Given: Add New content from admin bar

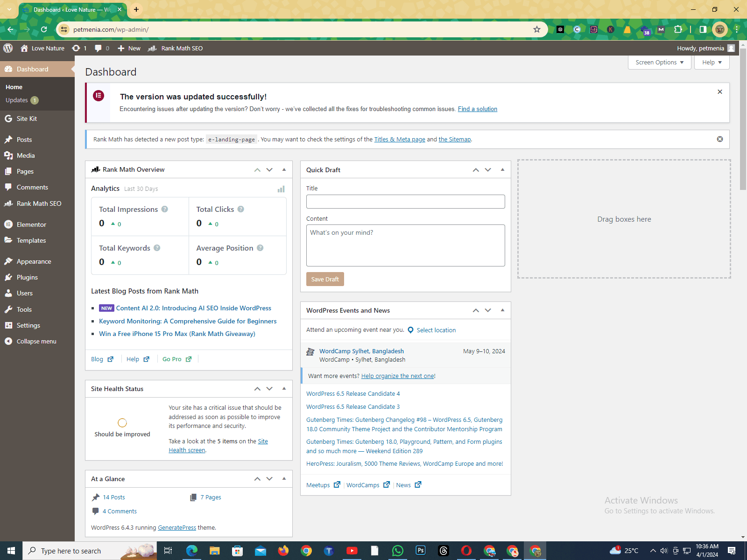Looking at the screenshot, I should click(x=129, y=48).
